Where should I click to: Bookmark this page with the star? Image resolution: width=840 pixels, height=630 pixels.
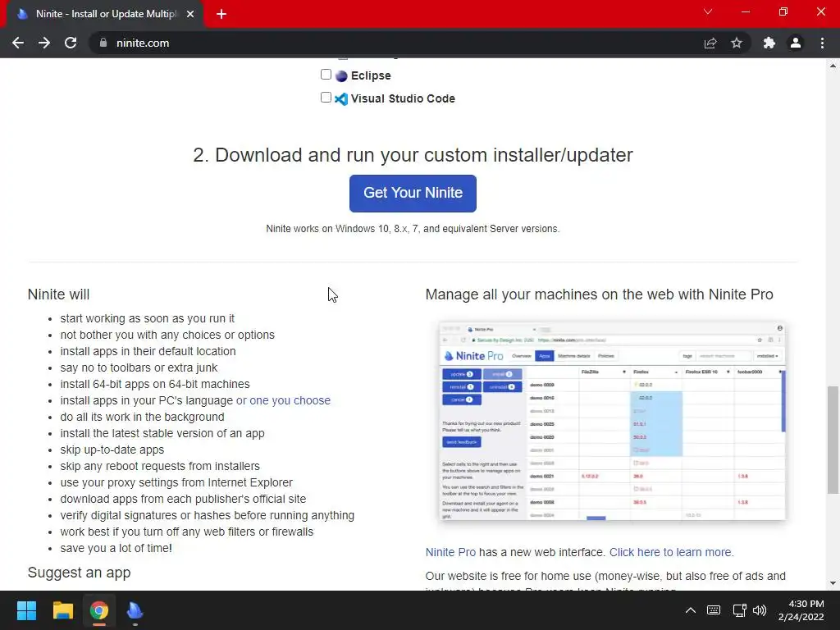pyautogui.click(x=737, y=43)
